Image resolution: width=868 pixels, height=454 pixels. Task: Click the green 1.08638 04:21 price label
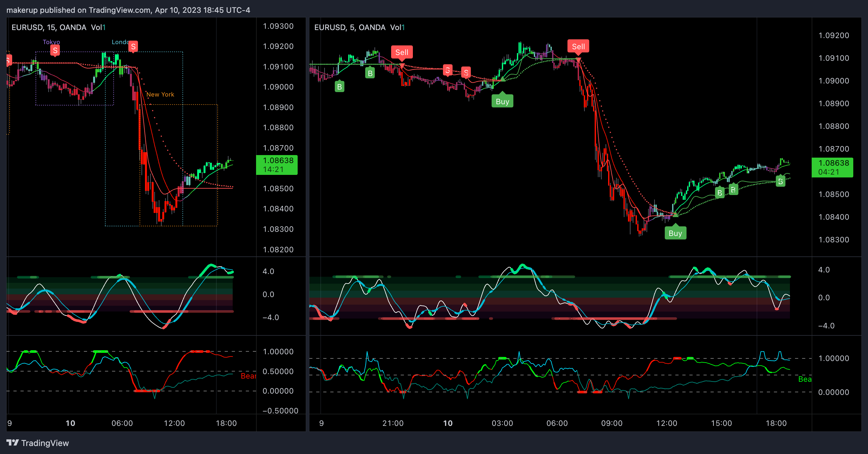pyautogui.click(x=832, y=167)
